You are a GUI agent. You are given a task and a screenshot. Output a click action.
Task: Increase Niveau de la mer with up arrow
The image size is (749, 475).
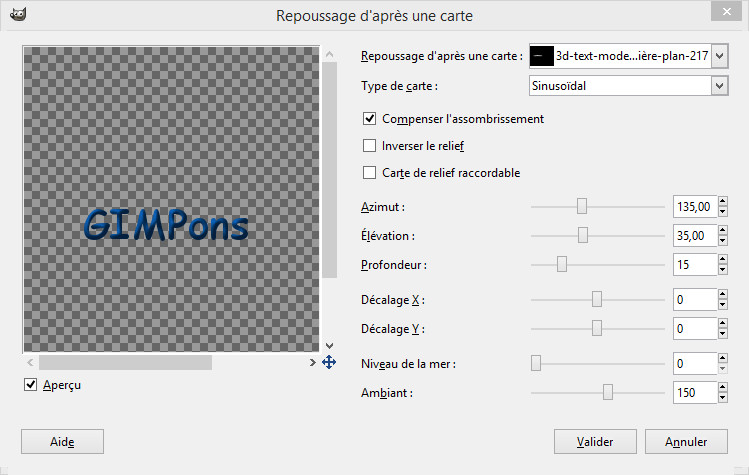coord(723,358)
